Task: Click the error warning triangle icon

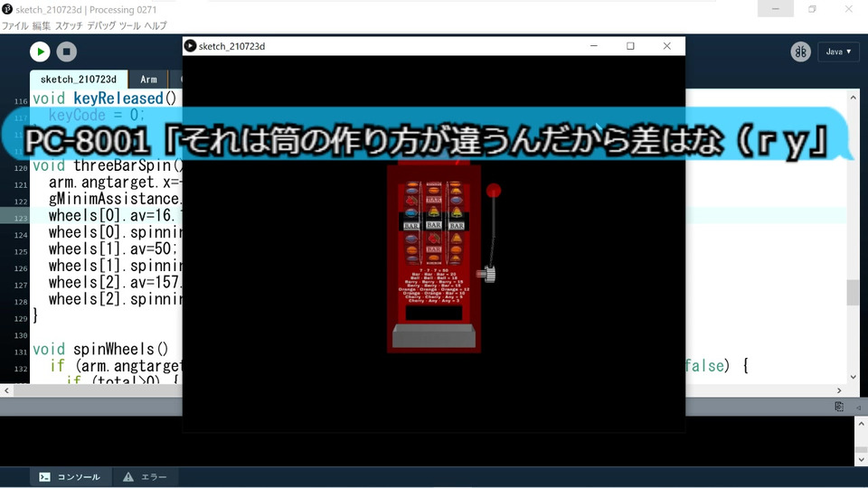Action: (x=128, y=477)
